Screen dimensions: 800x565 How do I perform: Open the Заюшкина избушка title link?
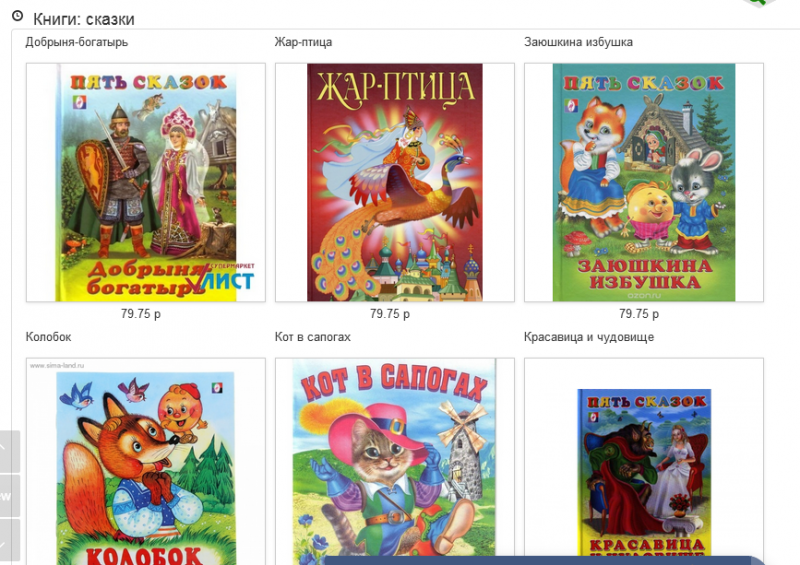578,42
